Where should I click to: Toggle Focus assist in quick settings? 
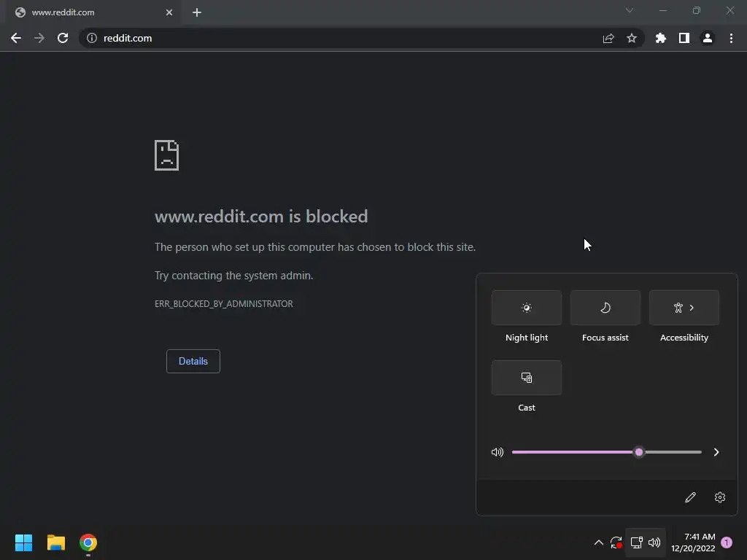(x=605, y=308)
